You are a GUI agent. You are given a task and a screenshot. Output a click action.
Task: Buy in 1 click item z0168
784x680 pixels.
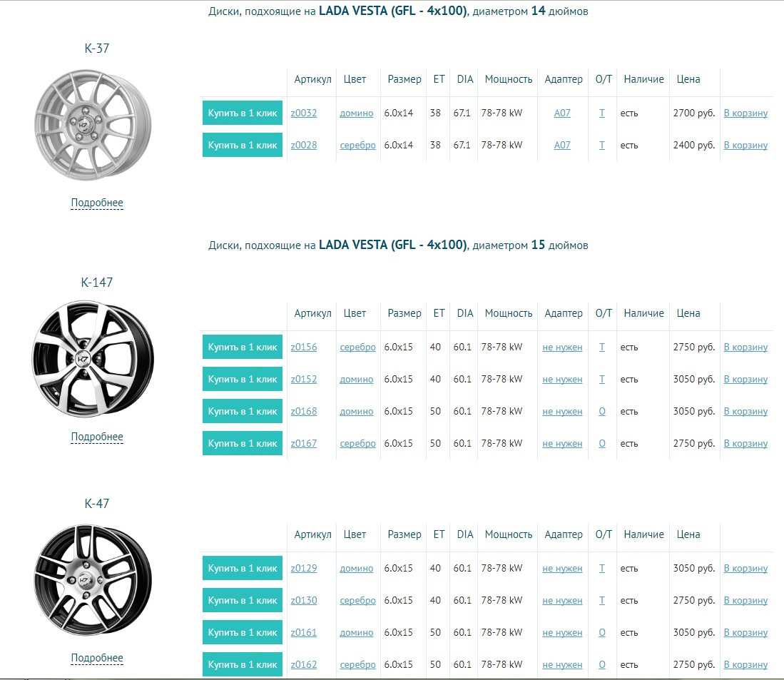[x=243, y=411]
